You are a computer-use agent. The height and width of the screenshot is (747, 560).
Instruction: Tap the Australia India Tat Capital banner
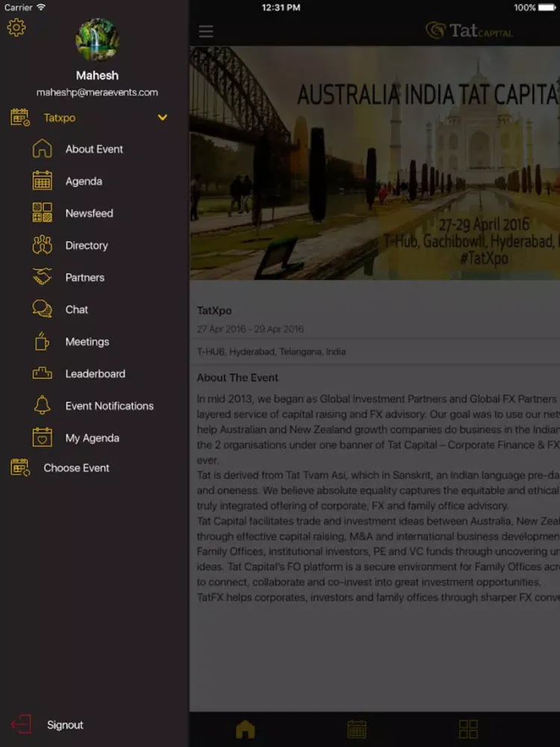pos(375,163)
